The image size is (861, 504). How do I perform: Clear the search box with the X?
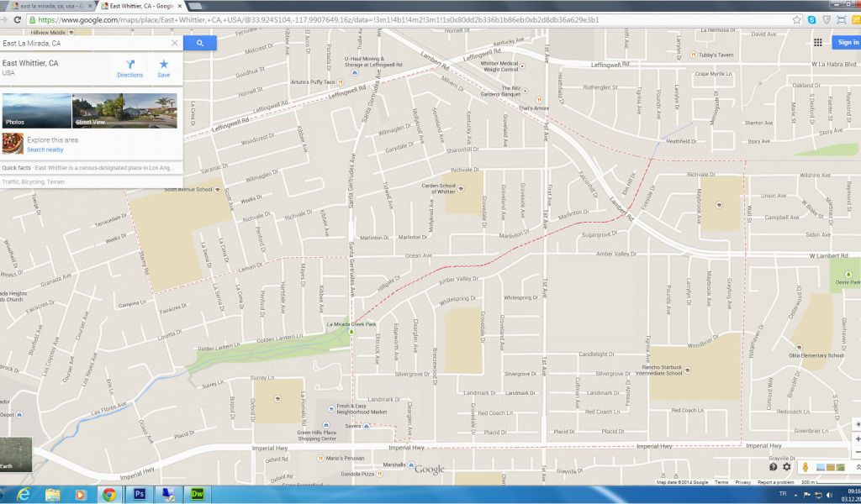click(175, 43)
